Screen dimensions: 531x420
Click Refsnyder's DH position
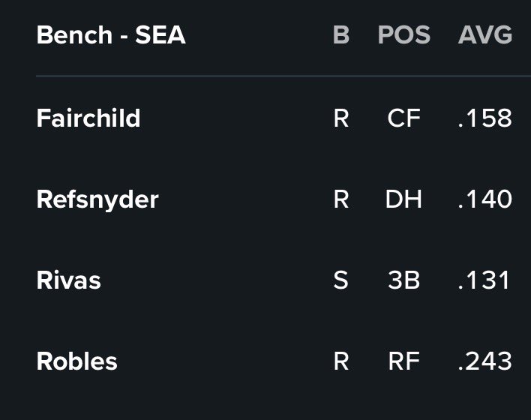(403, 199)
